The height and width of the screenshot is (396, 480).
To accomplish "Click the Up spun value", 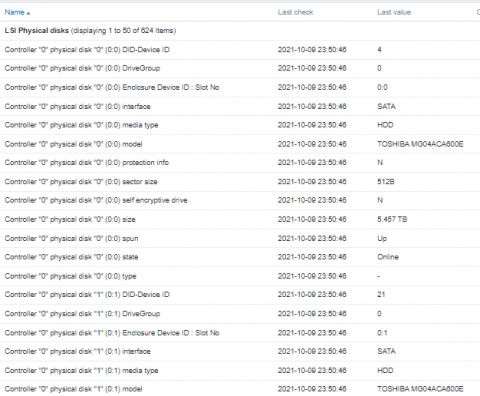I will coord(382,238).
